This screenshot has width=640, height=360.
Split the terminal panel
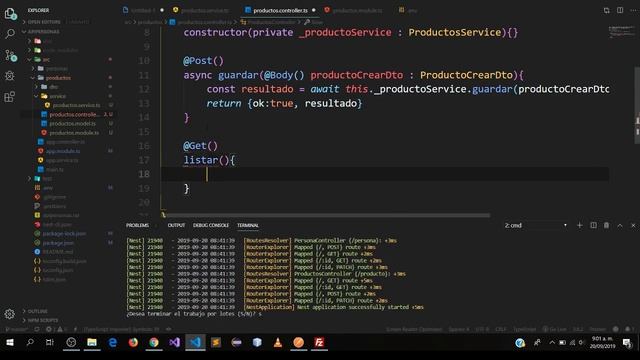tap(593, 225)
